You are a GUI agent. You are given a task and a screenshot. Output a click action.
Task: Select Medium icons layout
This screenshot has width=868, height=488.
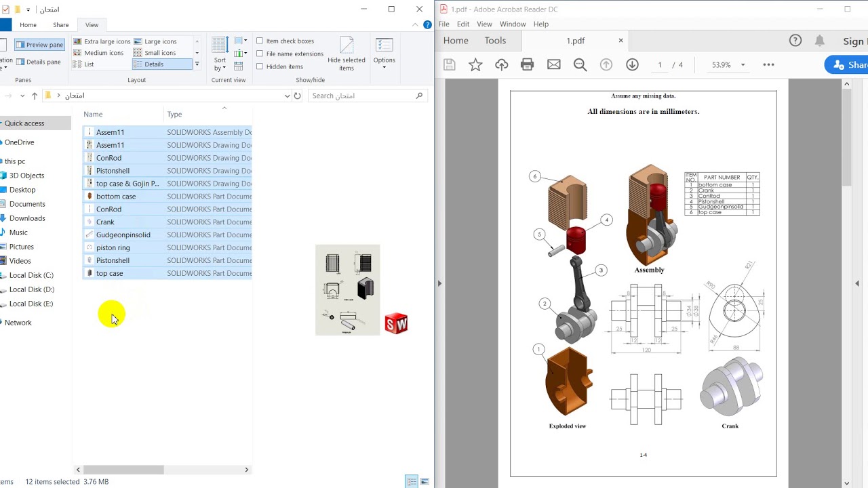tap(98, 53)
